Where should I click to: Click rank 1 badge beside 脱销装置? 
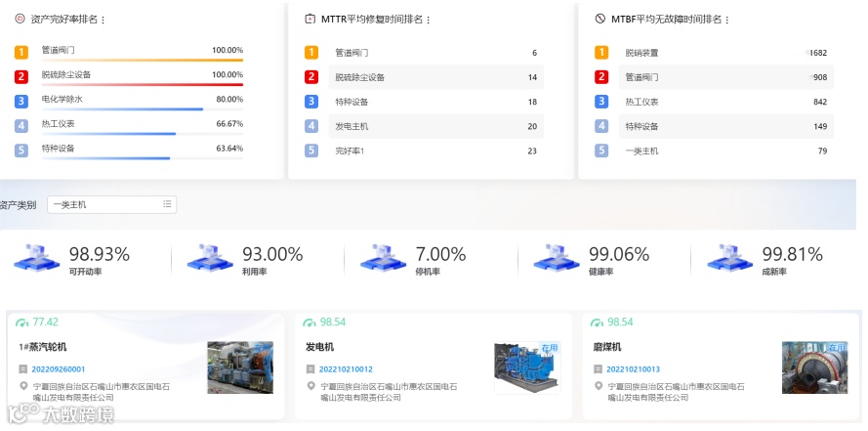click(601, 53)
